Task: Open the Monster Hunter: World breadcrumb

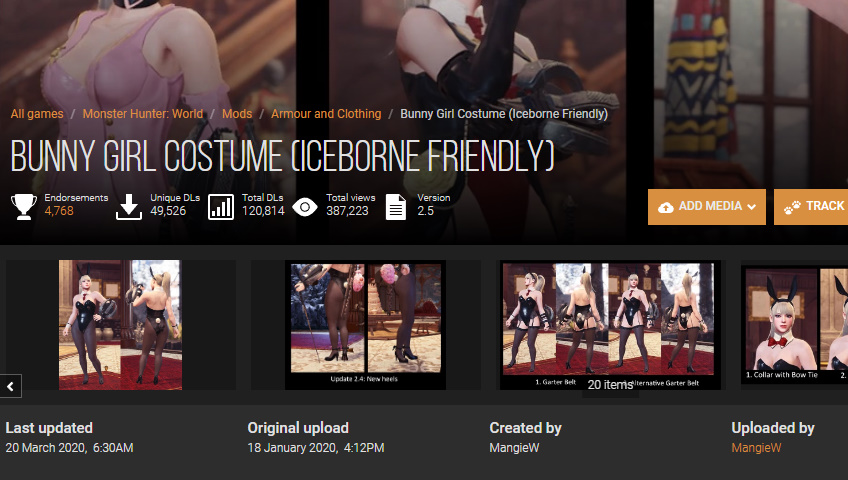Action: [143, 114]
